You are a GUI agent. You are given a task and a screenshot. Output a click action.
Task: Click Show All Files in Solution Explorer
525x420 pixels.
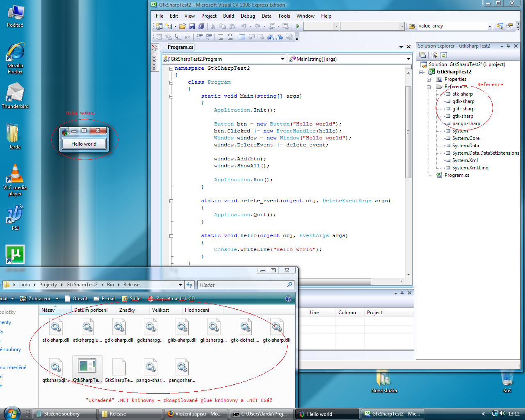pyautogui.click(x=434, y=55)
